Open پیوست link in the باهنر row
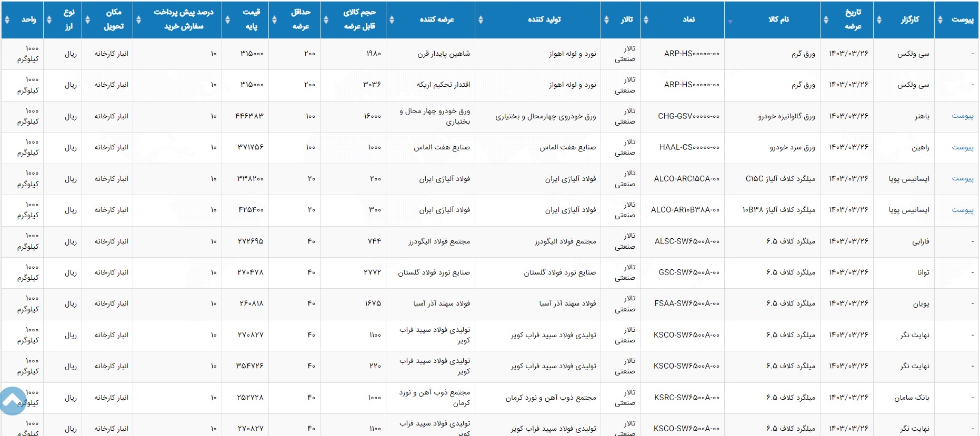 (962, 116)
